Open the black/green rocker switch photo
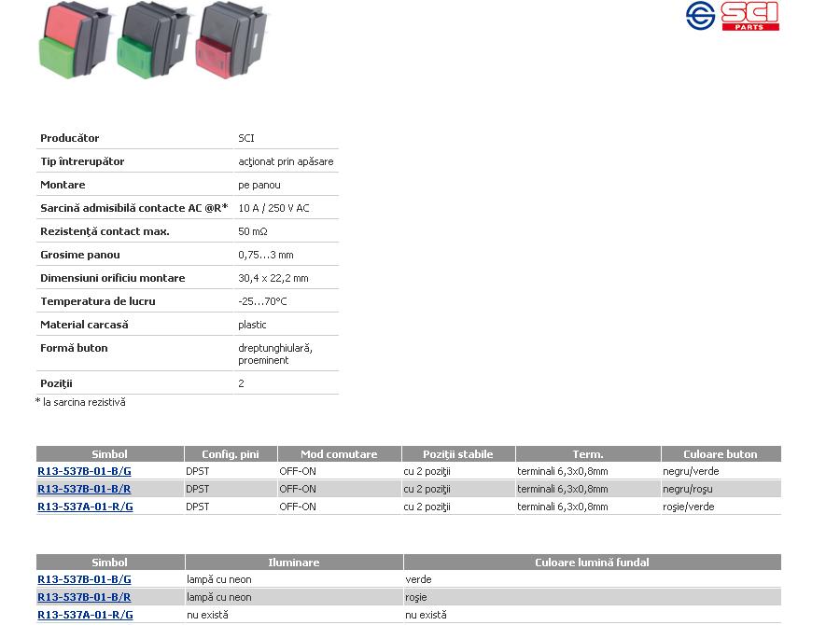 pos(154,41)
